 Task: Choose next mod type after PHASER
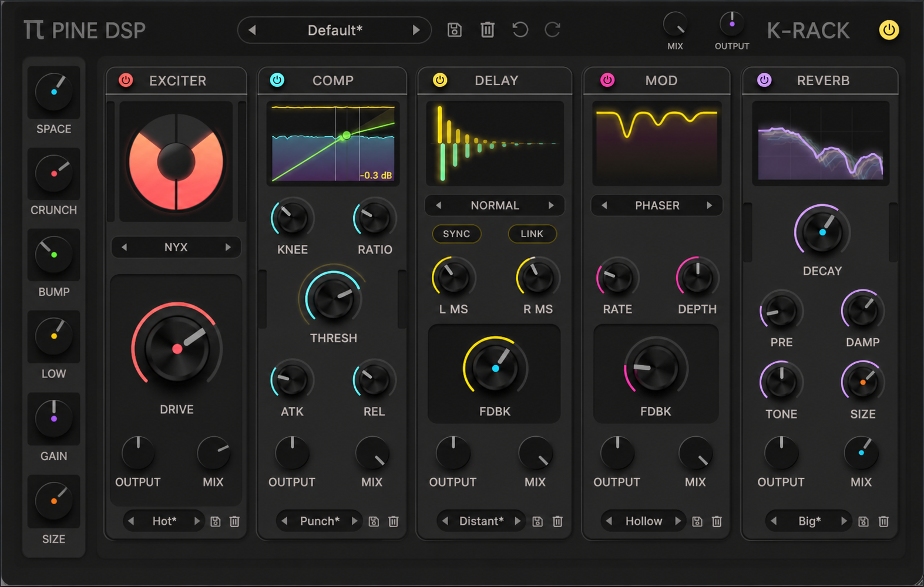(710, 205)
